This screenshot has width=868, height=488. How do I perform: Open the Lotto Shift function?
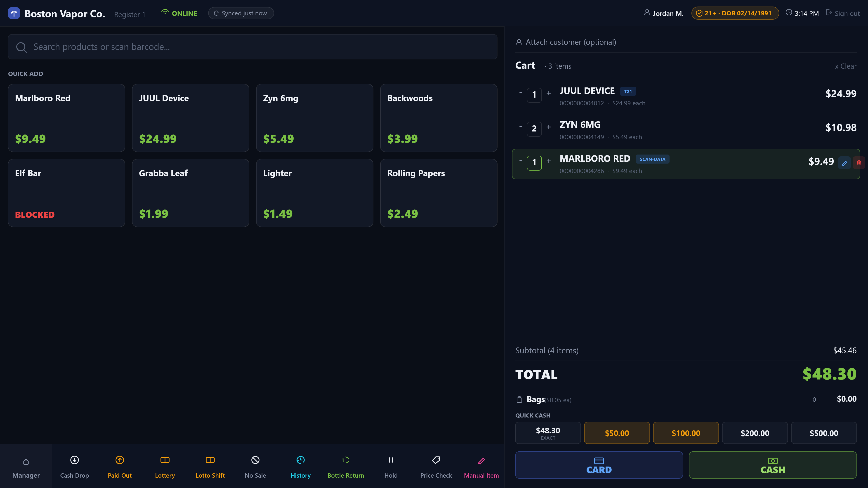pyautogui.click(x=210, y=466)
